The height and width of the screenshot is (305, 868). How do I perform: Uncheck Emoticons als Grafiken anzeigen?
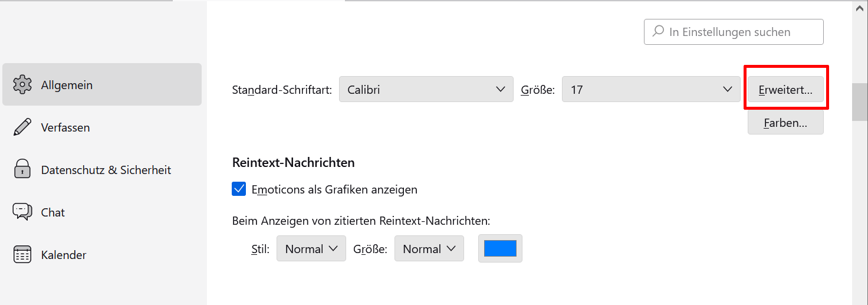(239, 189)
